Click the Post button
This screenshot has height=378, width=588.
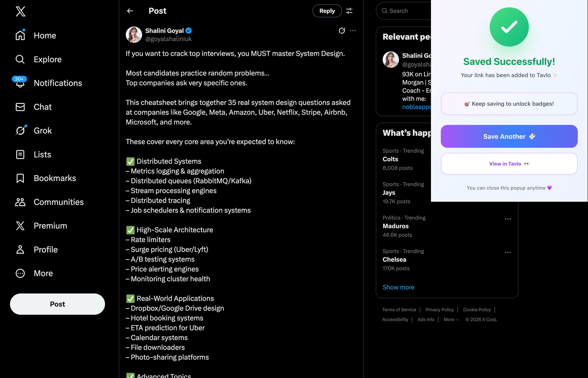click(57, 304)
